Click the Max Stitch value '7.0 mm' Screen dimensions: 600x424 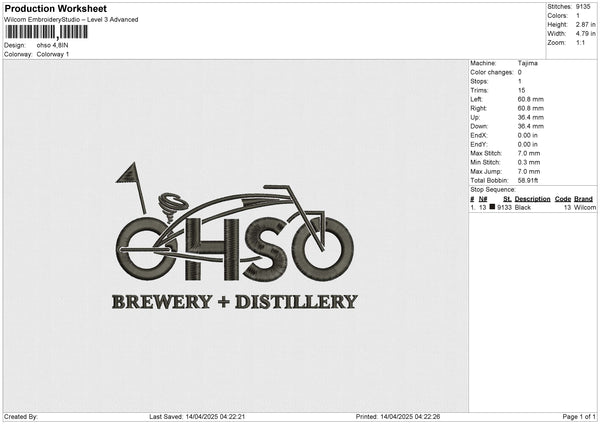click(x=529, y=153)
